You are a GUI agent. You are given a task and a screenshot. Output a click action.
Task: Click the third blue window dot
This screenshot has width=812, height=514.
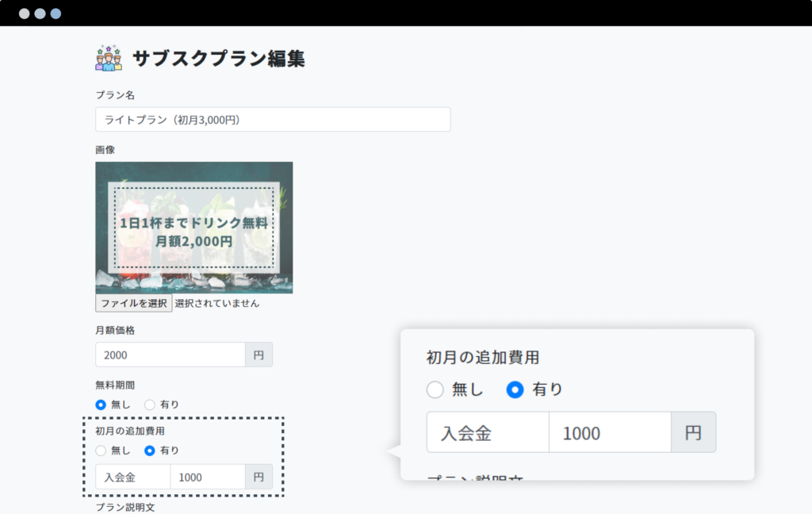tap(56, 13)
